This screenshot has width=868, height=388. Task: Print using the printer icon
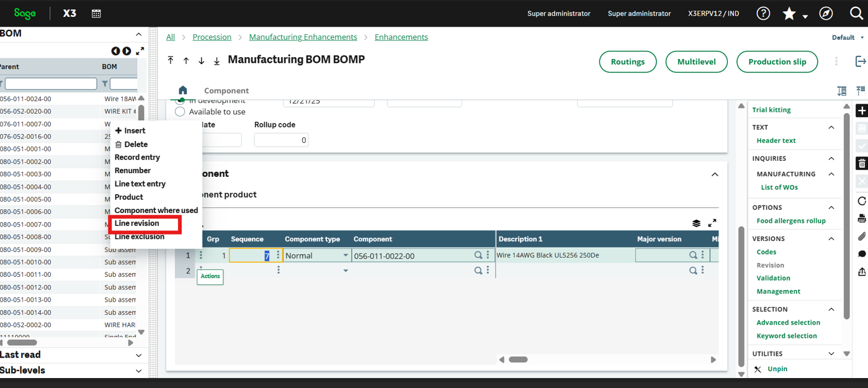861,219
